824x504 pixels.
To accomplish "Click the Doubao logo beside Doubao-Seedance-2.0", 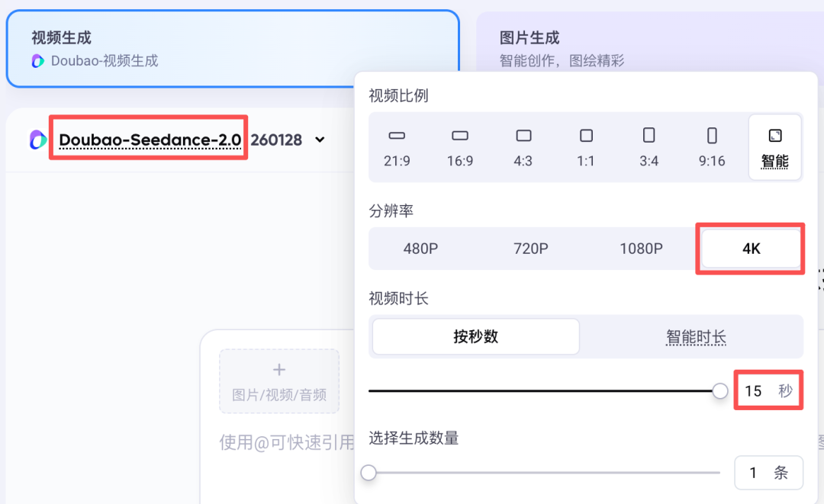I will tap(38, 140).
